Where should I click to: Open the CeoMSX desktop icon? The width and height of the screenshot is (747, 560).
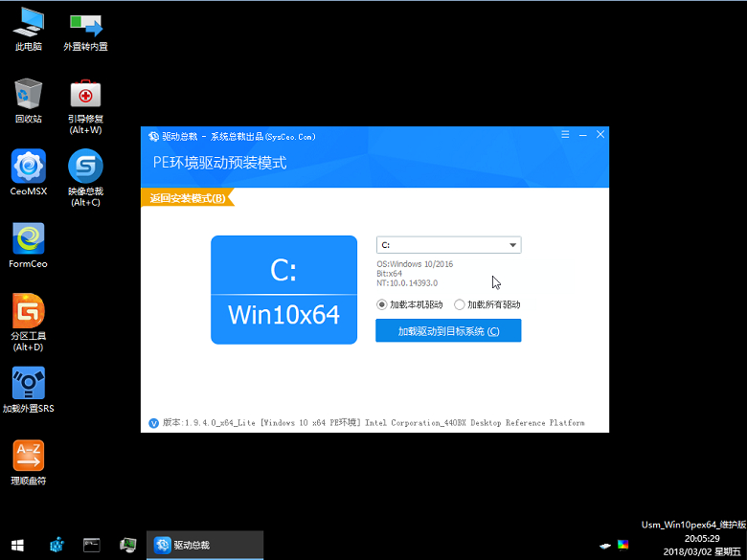(29, 167)
